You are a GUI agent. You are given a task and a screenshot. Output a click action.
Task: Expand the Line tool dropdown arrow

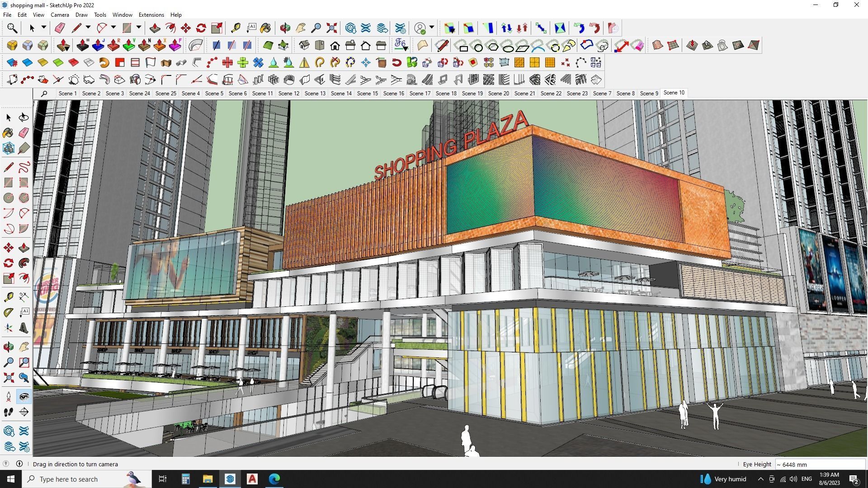(88, 28)
